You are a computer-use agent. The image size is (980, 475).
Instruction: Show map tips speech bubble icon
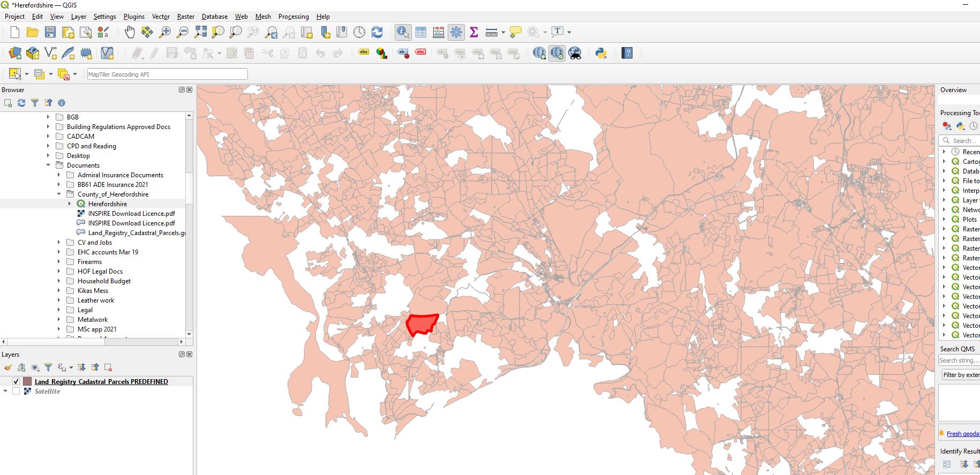coord(516,32)
